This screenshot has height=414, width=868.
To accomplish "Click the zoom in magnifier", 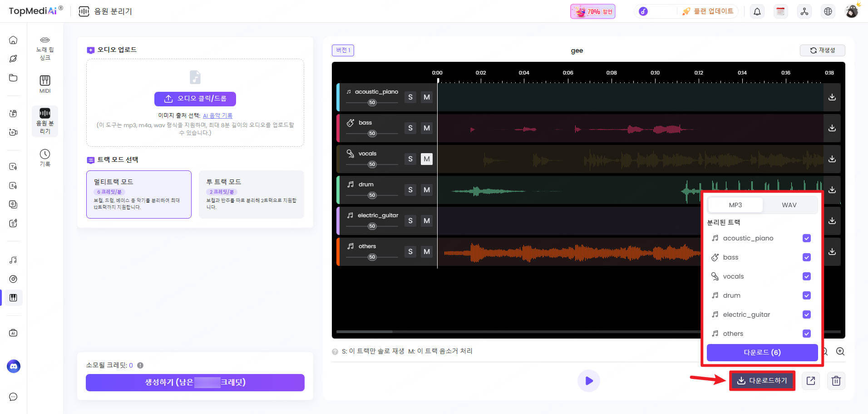I will click(840, 351).
